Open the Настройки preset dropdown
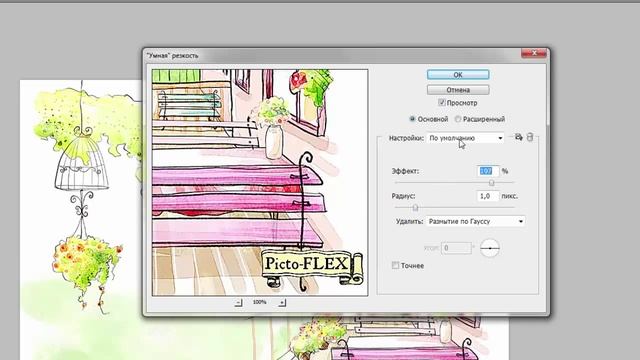The image size is (640, 360). [x=466, y=138]
